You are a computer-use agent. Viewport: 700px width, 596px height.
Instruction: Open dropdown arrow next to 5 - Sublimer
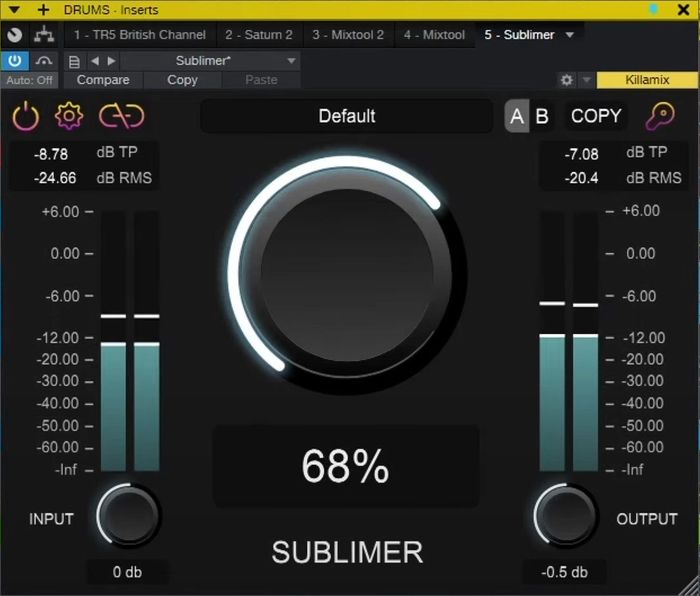click(570, 35)
